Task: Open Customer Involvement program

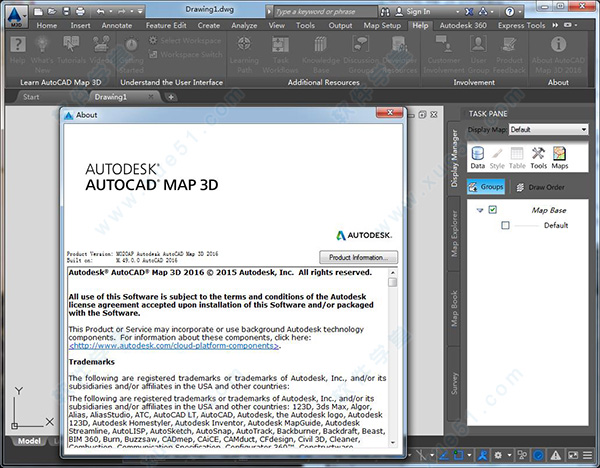Action: point(444,54)
